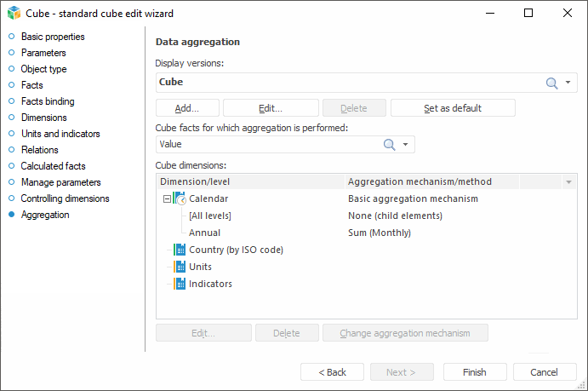The width and height of the screenshot is (588, 391).
Task: Click the Indicators dimension icon
Action: 180,284
